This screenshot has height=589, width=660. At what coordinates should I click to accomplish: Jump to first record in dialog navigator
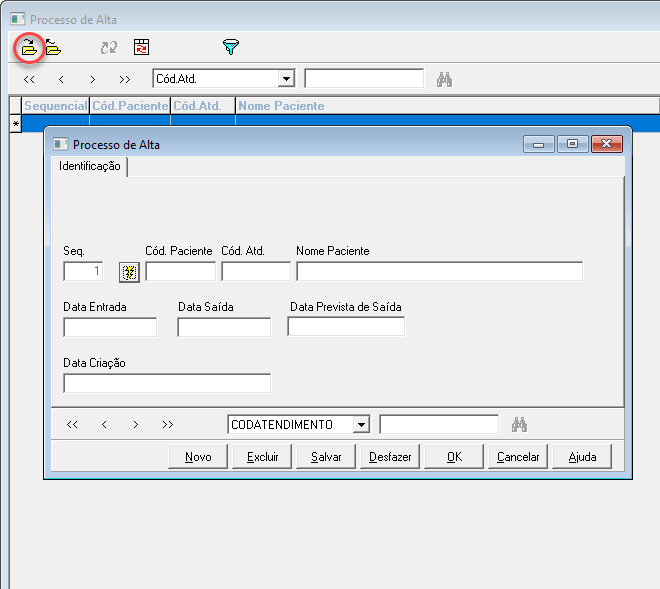coord(72,424)
